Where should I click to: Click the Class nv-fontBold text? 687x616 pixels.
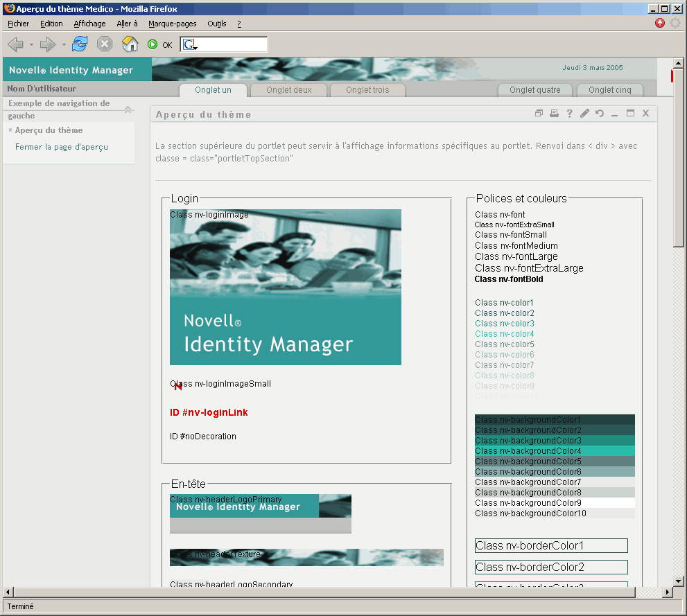click(x=509, y=279)
